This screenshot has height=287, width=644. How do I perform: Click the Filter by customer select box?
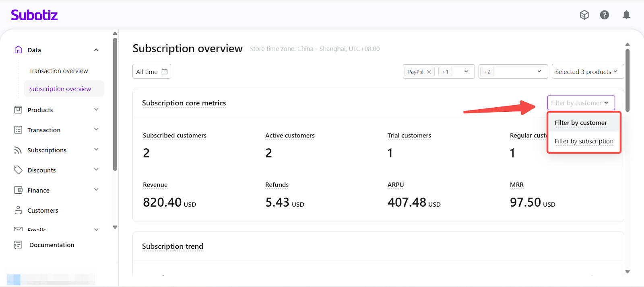[580, 103]
